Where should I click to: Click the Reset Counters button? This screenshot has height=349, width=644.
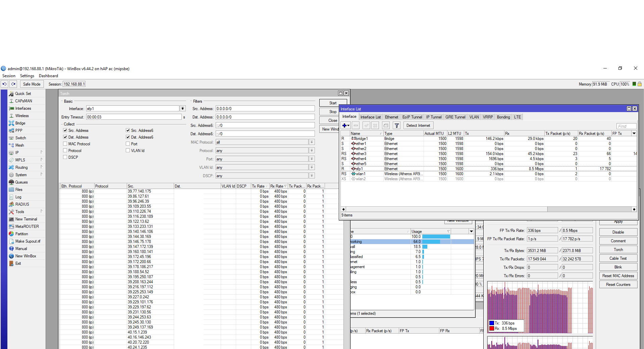(x=618, y=285)
